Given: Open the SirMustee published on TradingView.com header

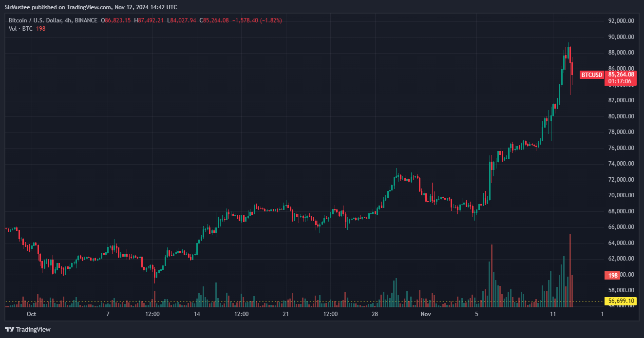Looking at the screenshot, I should [x=91, y=7].
